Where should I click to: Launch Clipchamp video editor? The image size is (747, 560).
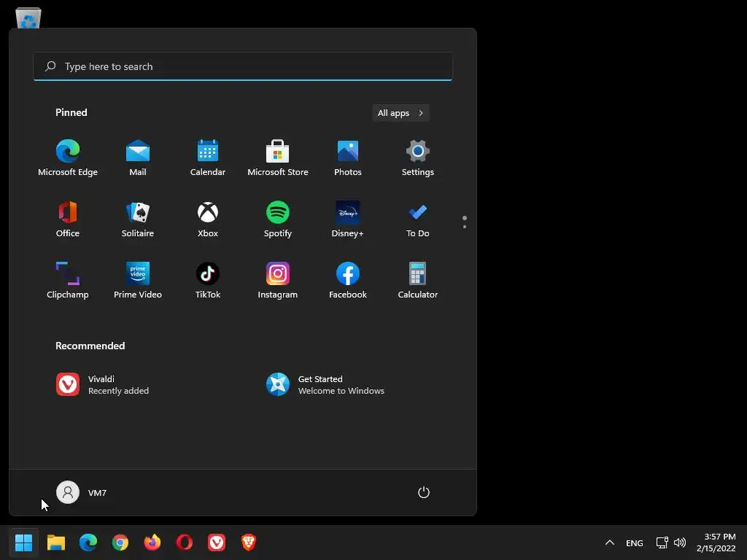(68, 281)
